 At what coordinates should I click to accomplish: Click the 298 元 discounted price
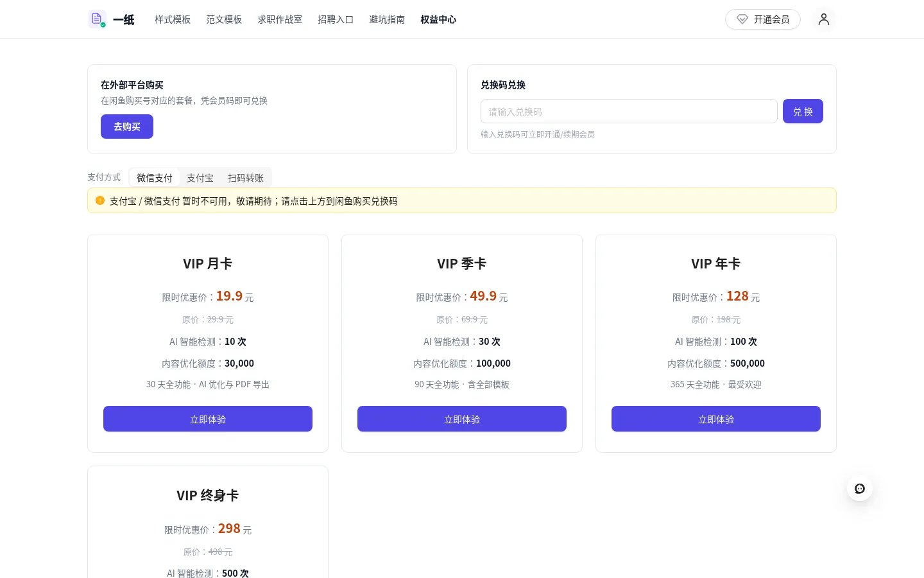tap(235, 529)
